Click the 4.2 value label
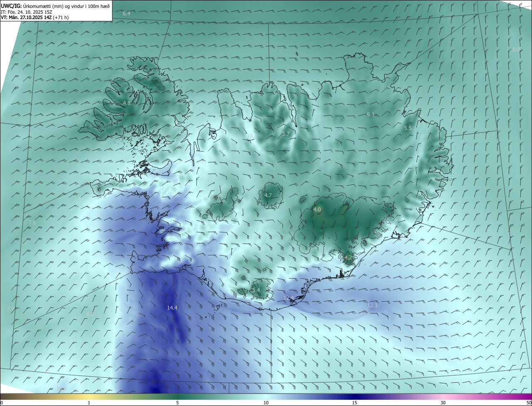The image size is (532, 406). coord(348,258)
